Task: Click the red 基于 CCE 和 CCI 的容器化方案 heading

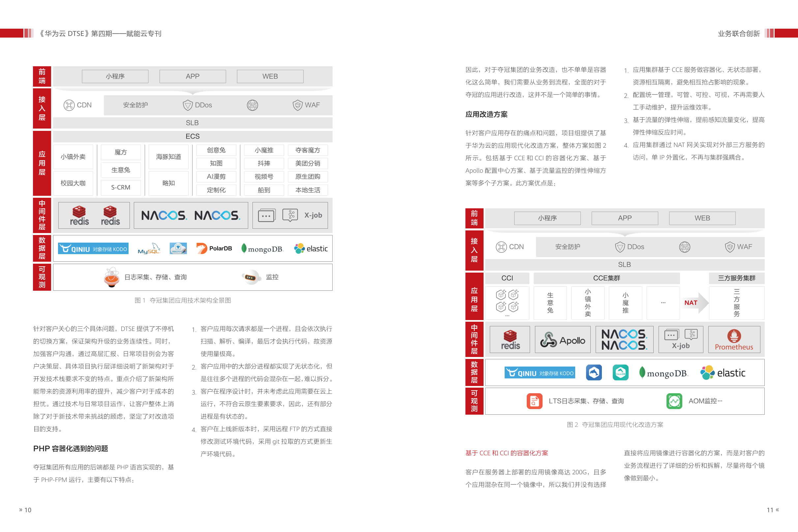Action: point(507,453)
